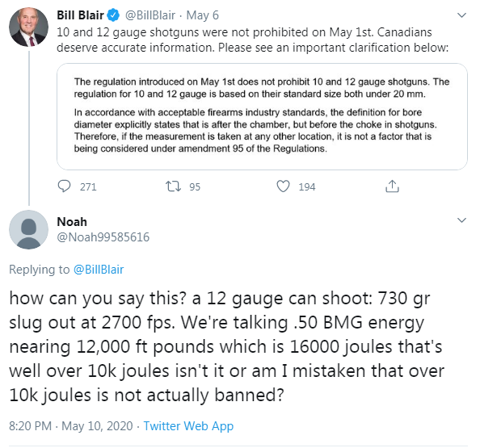The image size is (480, 448).
Task: Open the @BillBlair handle in tweet header
Action: 150,15
